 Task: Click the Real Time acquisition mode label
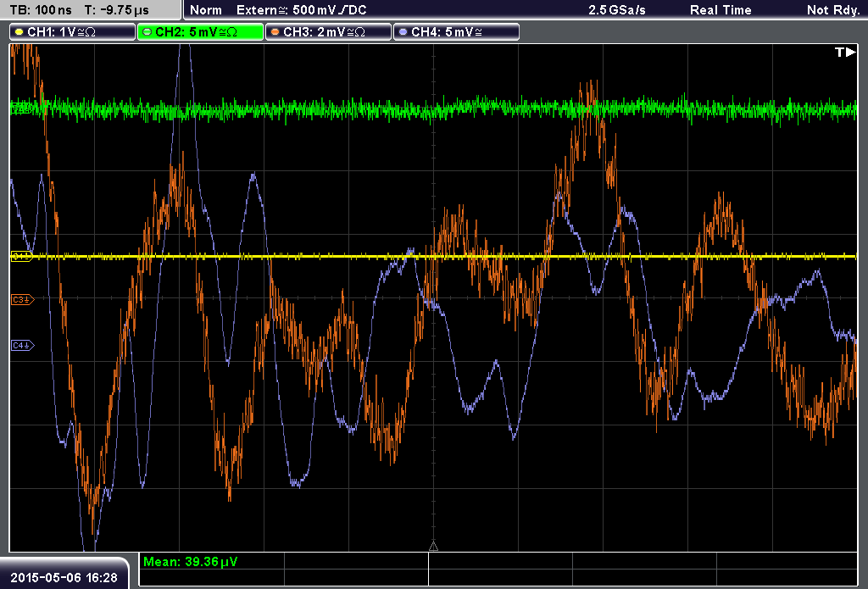click(x=721, y=10)
